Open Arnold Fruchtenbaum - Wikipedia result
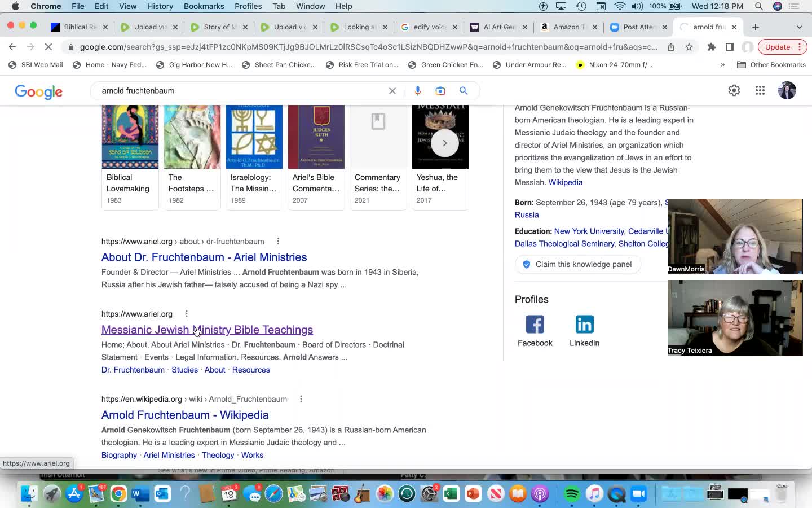Screen dimensions: 812x508 click(185, 415)
